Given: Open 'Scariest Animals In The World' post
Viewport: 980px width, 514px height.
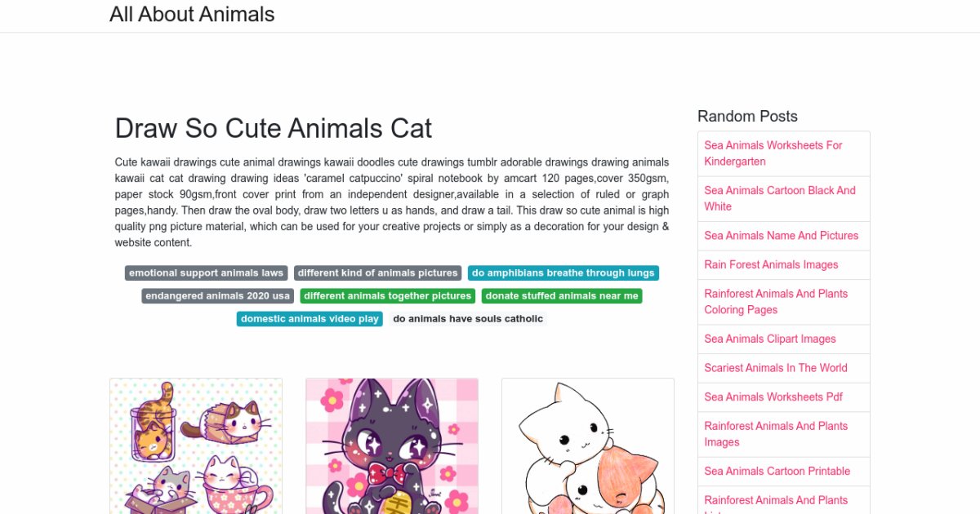Looking at the screenshot, I should pos(776,368).
